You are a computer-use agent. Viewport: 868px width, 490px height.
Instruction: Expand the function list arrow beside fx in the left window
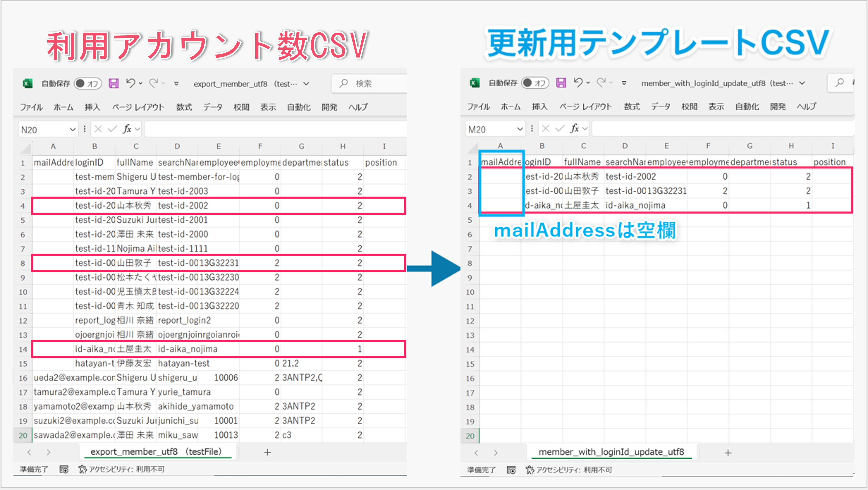click(x=137, y=129)
